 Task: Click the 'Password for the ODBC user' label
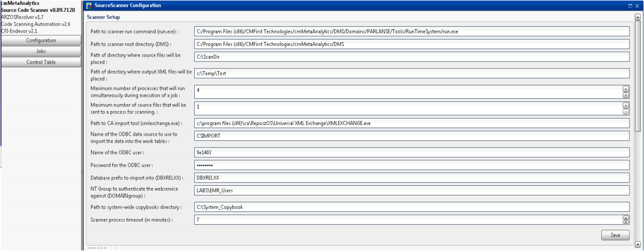coord(122,165)
